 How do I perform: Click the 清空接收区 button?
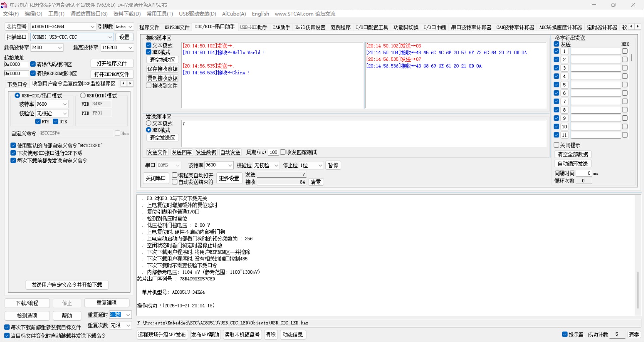point(162,60)
